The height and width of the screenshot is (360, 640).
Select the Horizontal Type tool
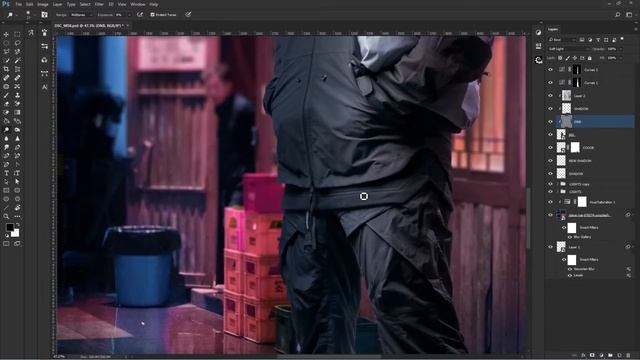coord(6,173)
